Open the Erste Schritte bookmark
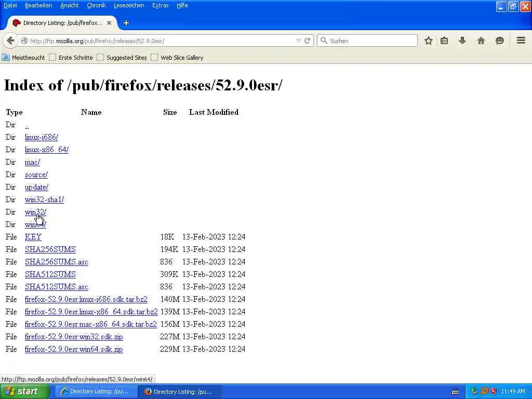This screenshot has width=532, height=399. 71,58
